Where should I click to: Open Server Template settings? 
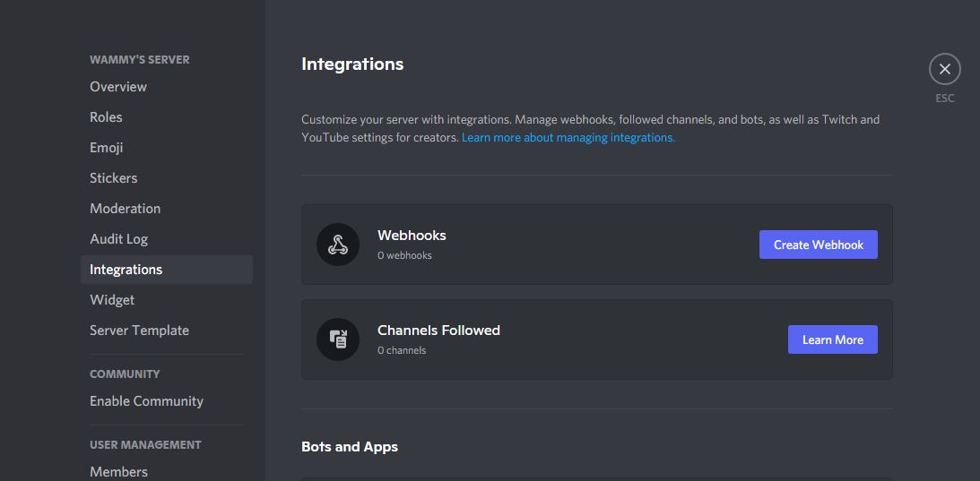(166, 331)
